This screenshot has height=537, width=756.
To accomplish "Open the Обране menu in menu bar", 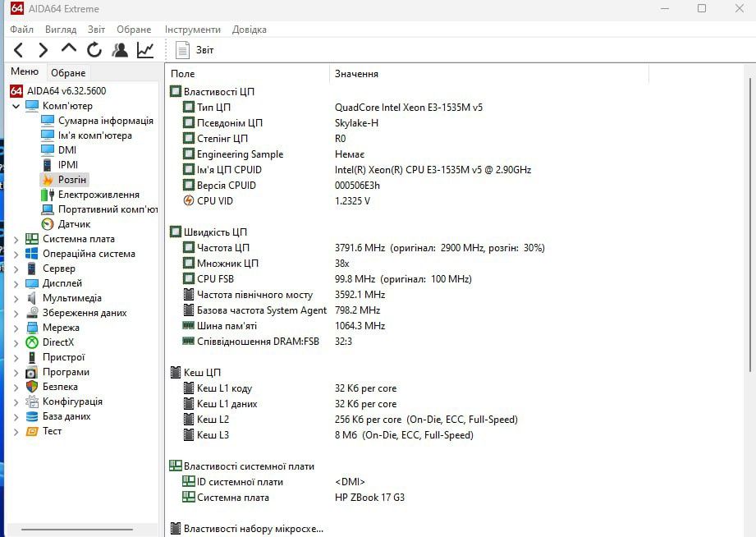I will click(x=134, y=30).
